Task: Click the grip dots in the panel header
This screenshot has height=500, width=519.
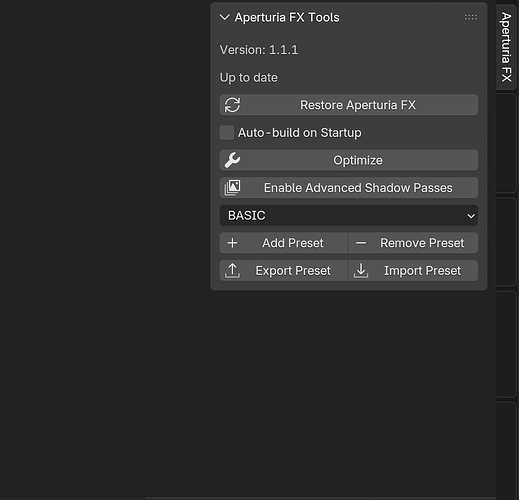Action: 471,17
